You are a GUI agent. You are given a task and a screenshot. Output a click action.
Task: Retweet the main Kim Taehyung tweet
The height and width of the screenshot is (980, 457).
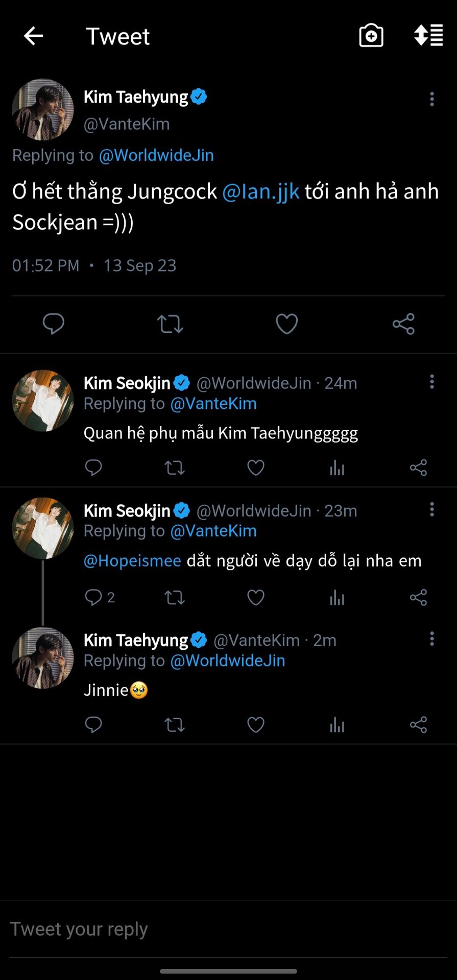[x=170, y=324]
